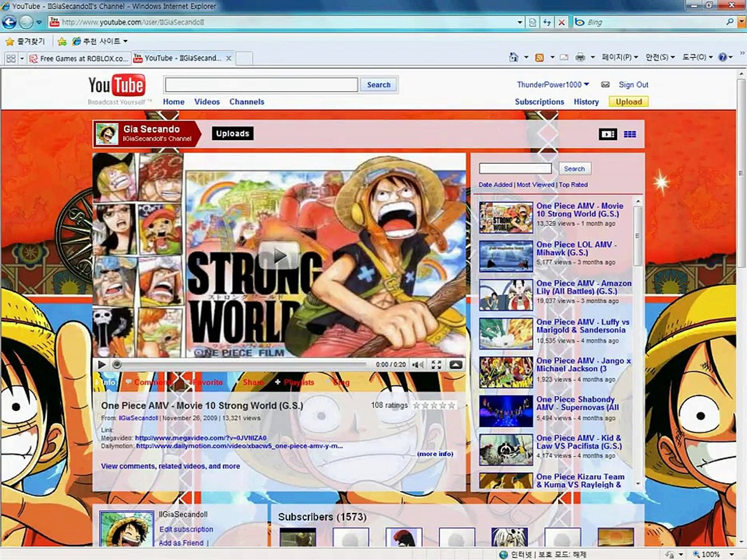The width and height of the screenshot is (747, 560).
Task: Click the browser Forward arrow button
Action: 26,22
